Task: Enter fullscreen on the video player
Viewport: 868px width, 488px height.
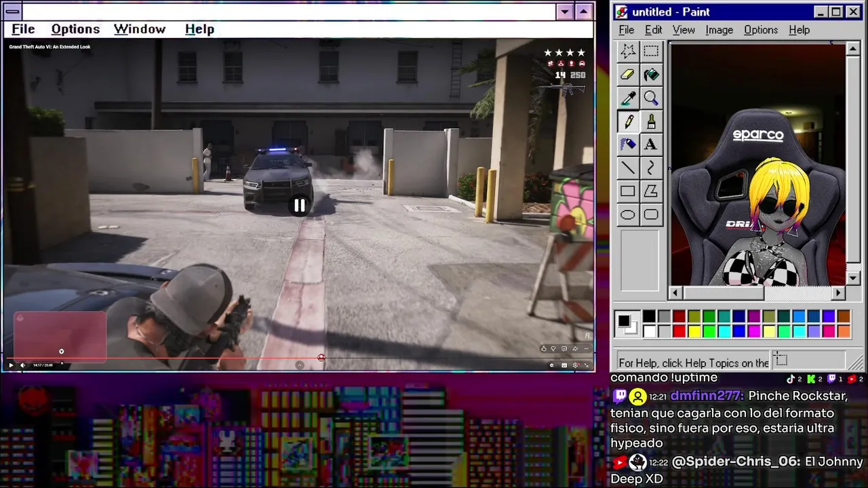Action: [587, 365]
